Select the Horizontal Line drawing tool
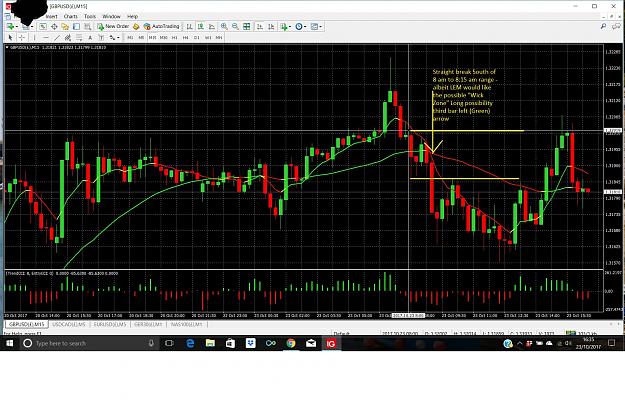Screen dimensions: 625x400 (x=46, y=37)
